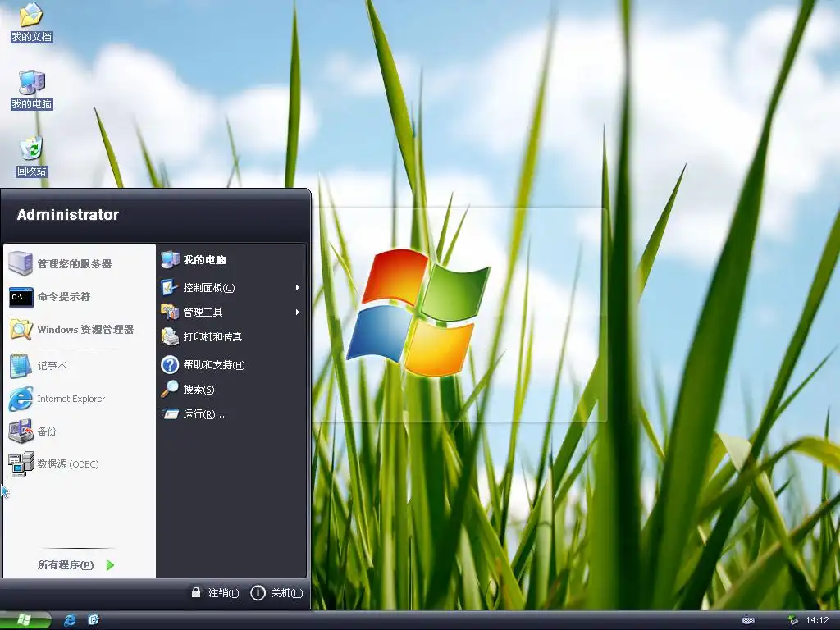
Task: Open Internet Explorer in the Start menu list
Action: coord(80,399)
